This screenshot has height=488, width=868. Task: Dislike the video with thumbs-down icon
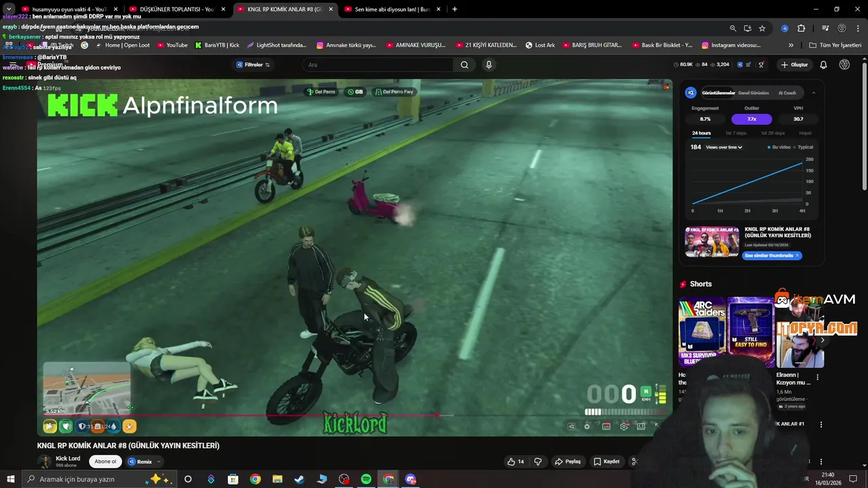538,462
